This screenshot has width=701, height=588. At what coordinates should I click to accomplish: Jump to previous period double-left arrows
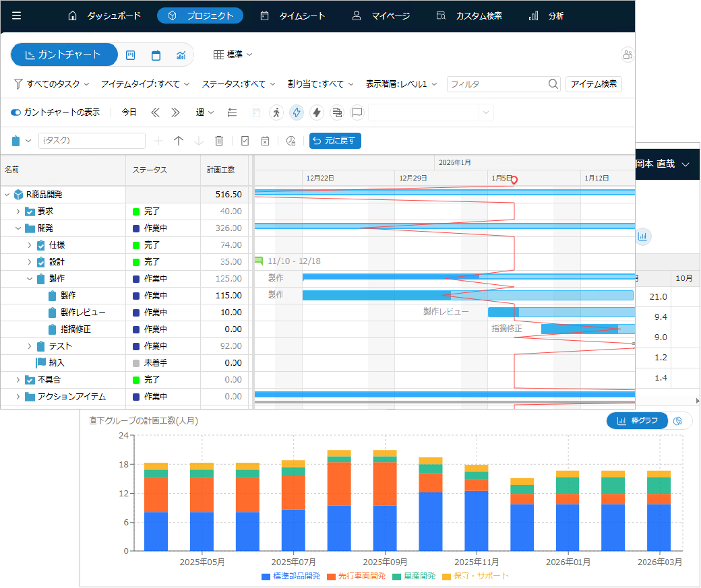click(155, 112)
